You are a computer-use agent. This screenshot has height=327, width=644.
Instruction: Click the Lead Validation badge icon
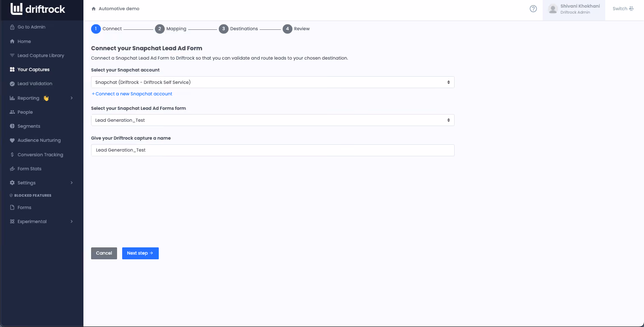[12, 84]
